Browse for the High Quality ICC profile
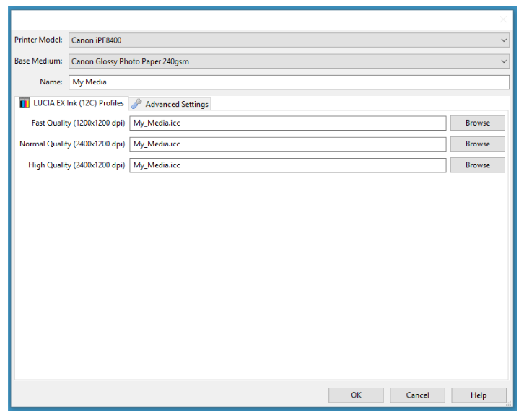Image resolution: width=524 pixels, height=420 pixels. coord(478,165)
